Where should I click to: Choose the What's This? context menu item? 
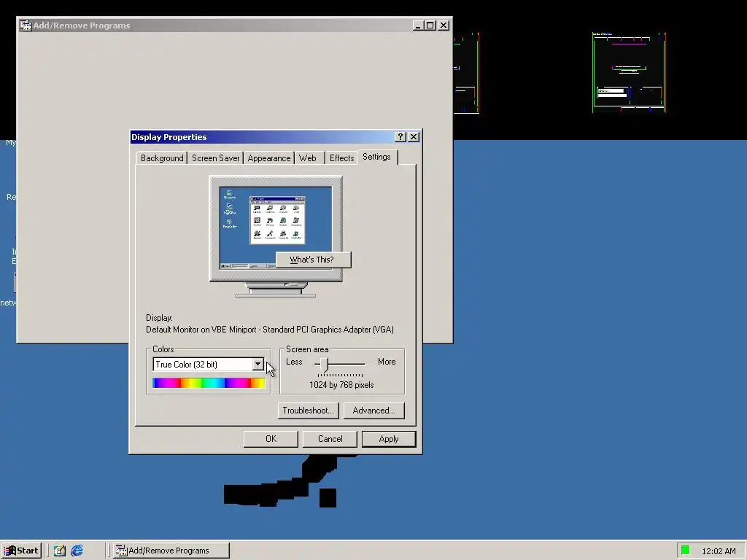(x=312, y=260)
